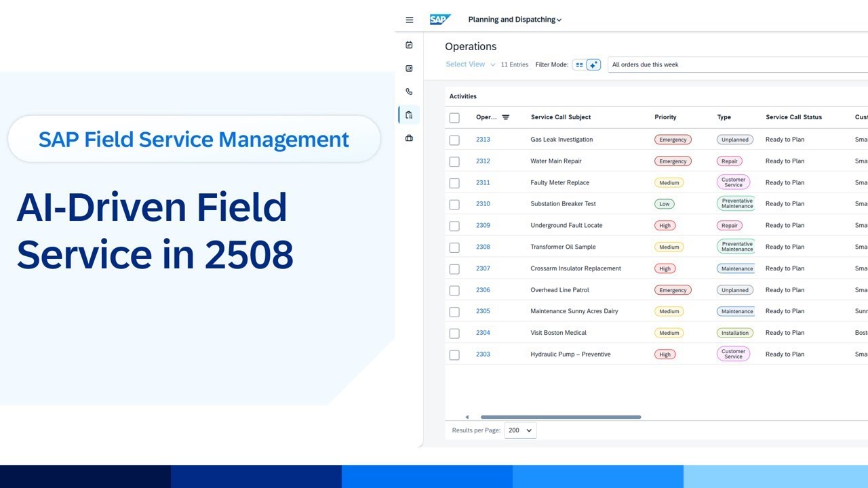Image resolution: width=868 pixels, height=488 pixels.
Task: Open operation link 2312
Action: [x=483, y=161]
